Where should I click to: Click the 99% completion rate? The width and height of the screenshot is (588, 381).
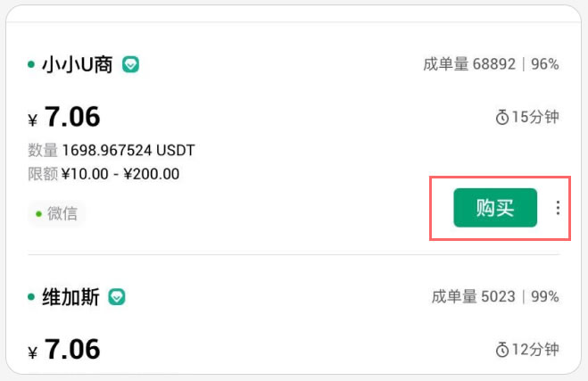tap(545, 296)
